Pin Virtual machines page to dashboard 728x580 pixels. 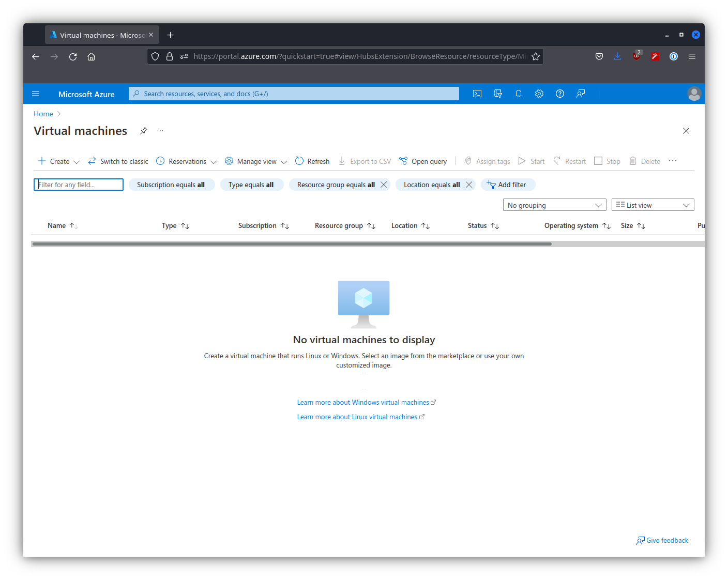coord(144,131)
